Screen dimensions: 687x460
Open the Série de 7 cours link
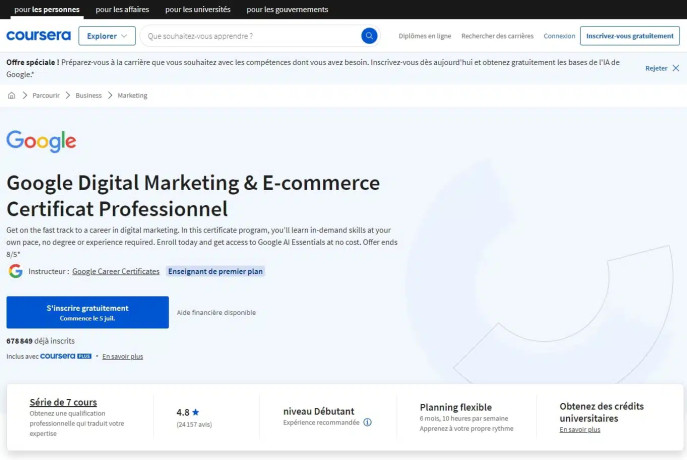pyautogui.click(x=63, y=402)
